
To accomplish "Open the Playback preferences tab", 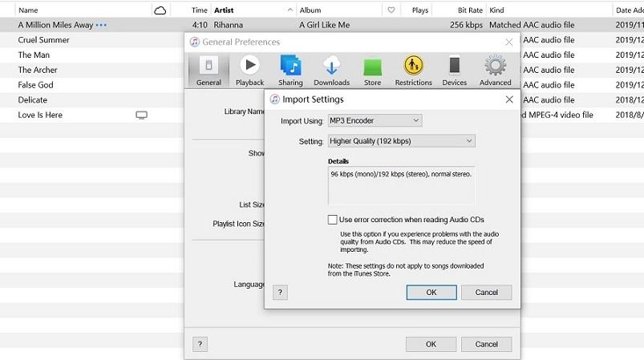I will (x=249, y=71).
